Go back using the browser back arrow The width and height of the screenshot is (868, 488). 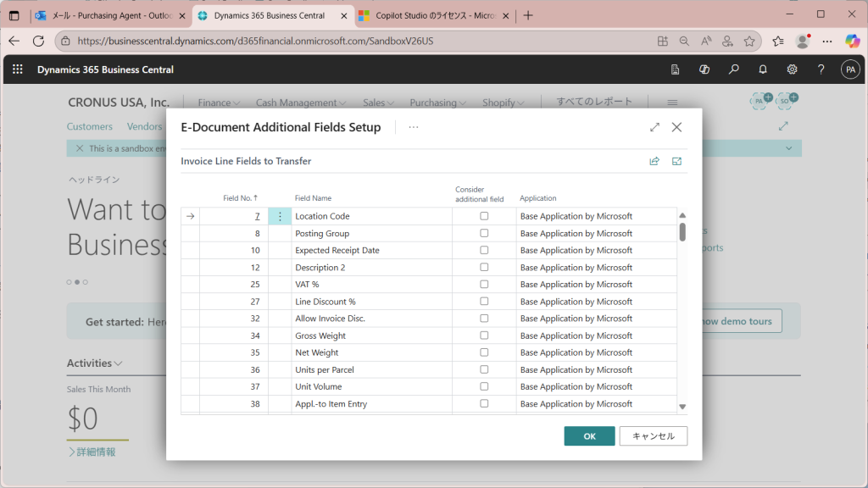click(x=14, y=41)
